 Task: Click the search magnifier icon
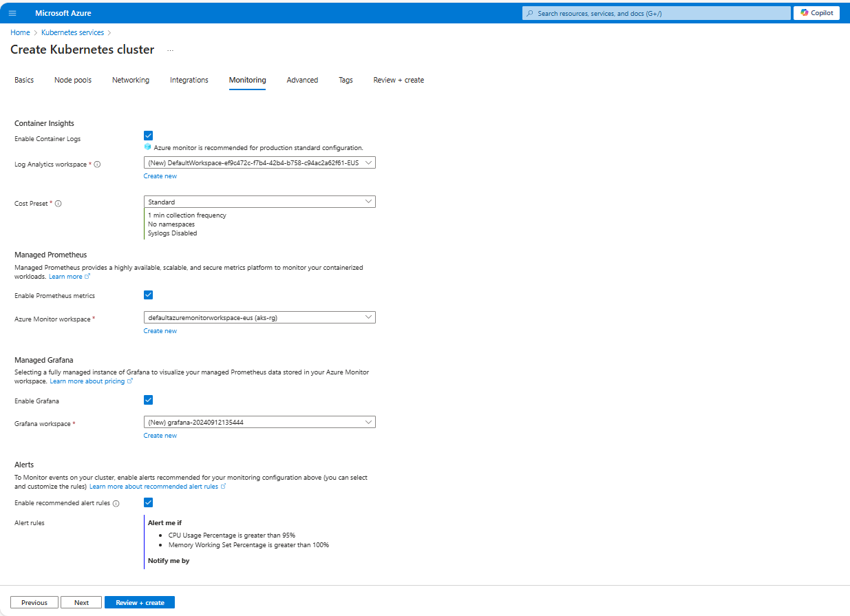[529, 13]
